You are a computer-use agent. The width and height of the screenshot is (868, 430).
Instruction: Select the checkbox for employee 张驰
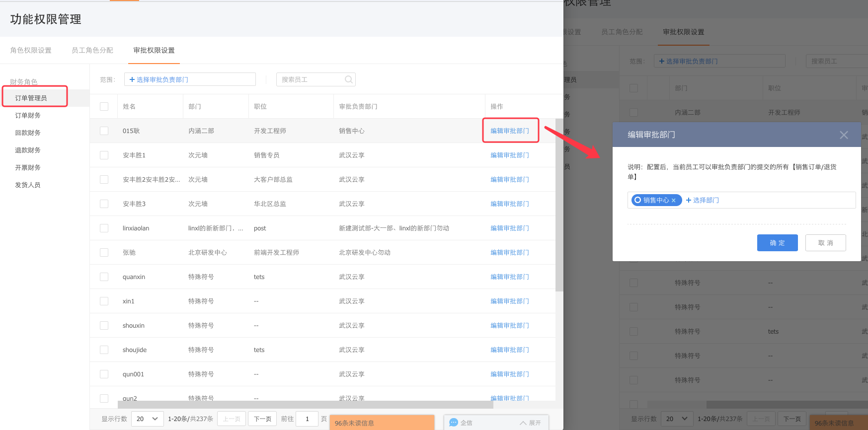pyautogui.click(x=104, y=252)
